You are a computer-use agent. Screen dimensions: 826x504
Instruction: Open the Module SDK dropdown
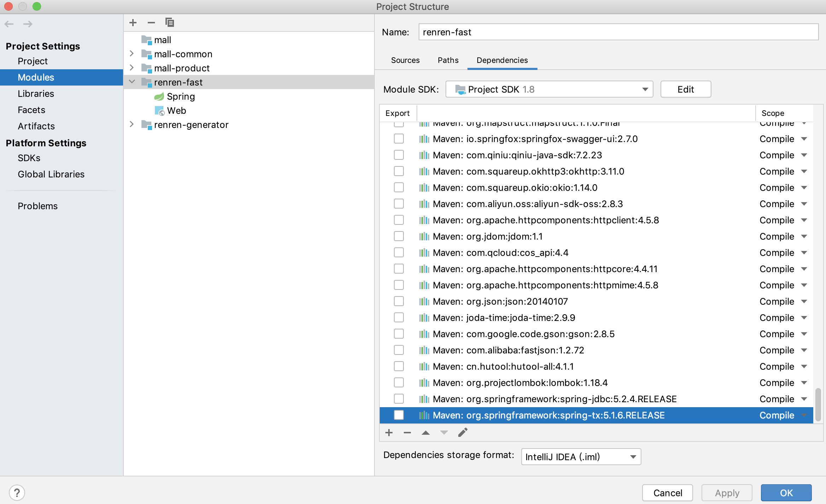click(x=549, y=89)
